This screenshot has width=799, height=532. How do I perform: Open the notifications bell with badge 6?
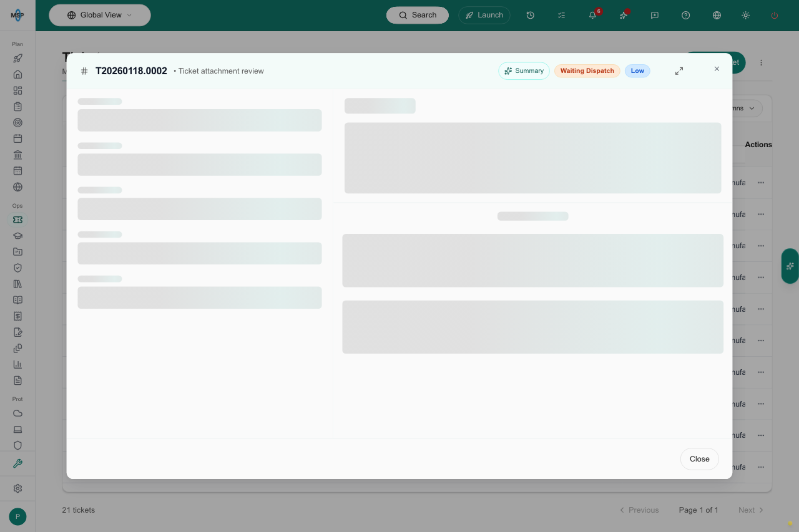[x=593, y=15]
